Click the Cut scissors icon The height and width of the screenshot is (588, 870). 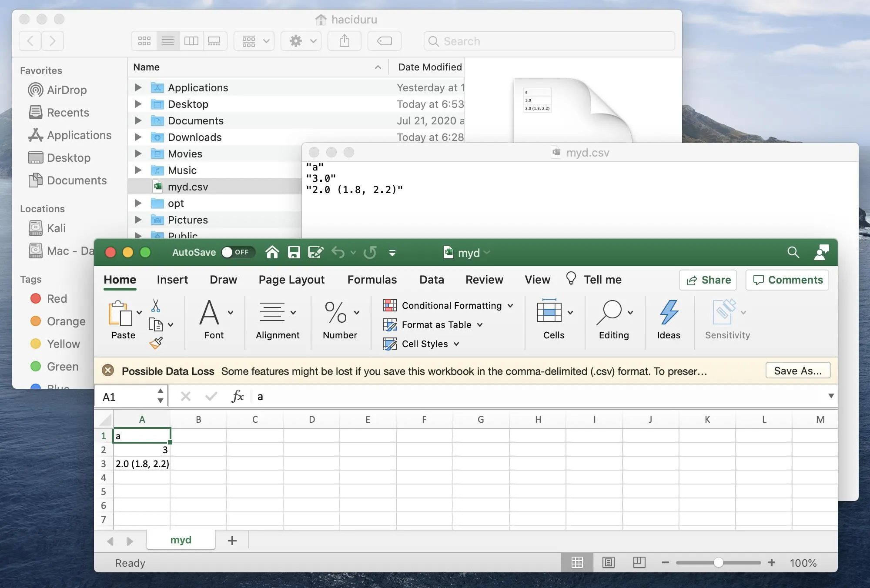156,306
